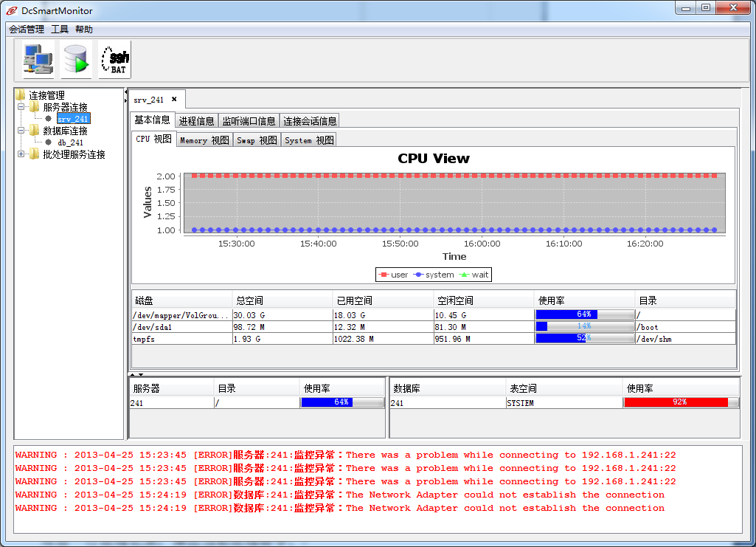Click the /dev/mapper/VolGrou... disk cell
The image size is (756, 547).
181,315
